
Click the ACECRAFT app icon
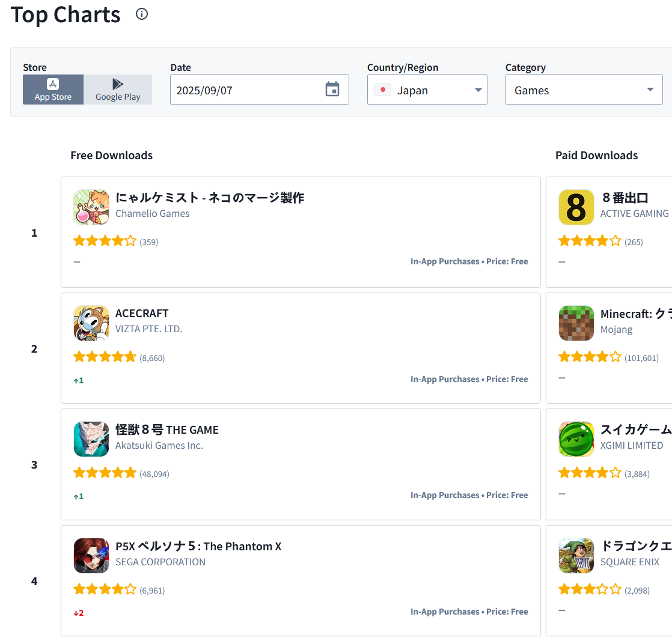[x=91, y=323]
